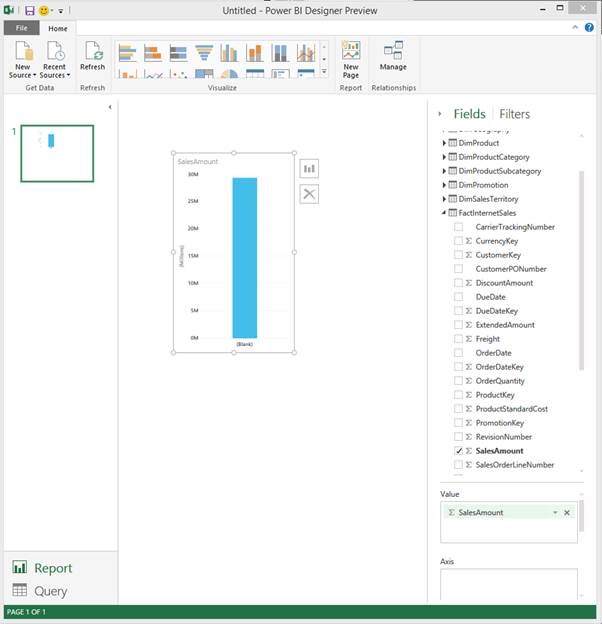602x624 pixels.
Task: Click chart type icon beside visual
Action: click(309, 169)
